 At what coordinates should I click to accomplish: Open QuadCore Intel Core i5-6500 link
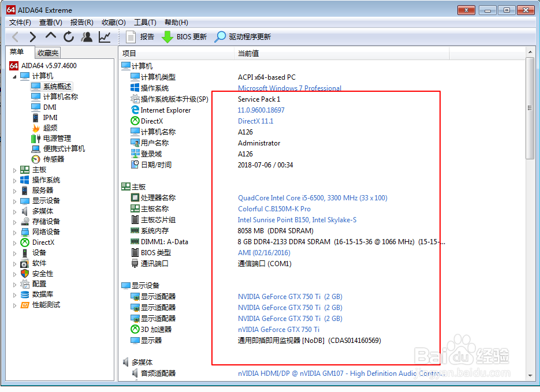[312, 198]
